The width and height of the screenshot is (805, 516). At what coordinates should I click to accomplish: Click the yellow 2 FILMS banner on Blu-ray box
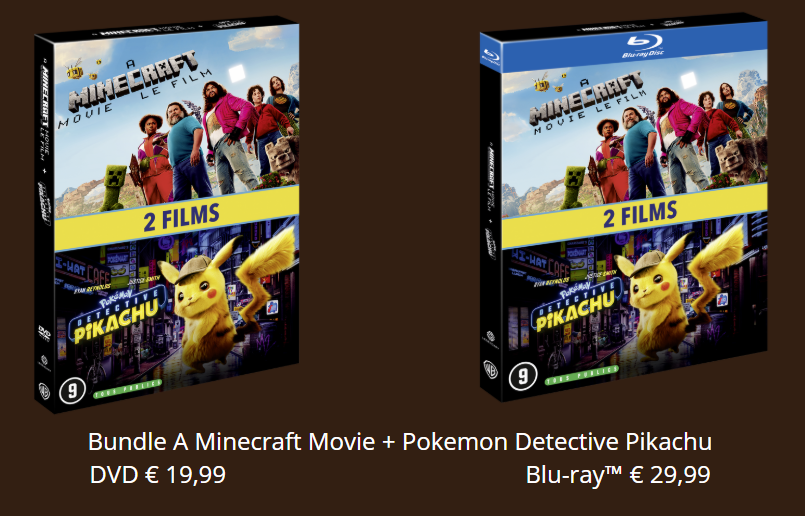tap(635, 215)
